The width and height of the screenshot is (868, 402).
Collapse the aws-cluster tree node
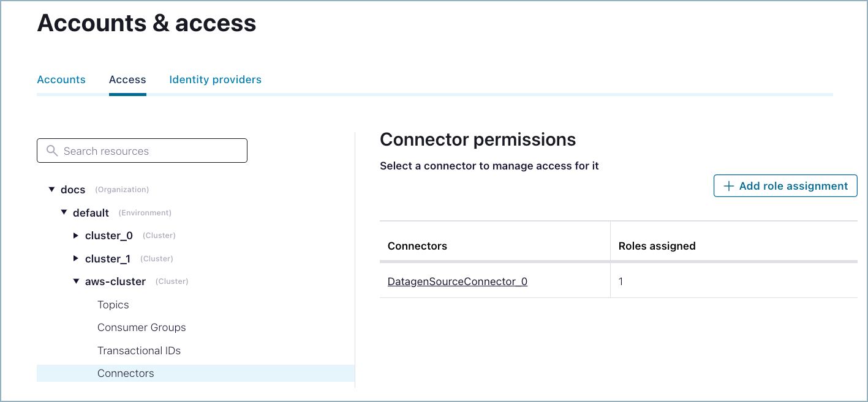[x=77, y=281]
